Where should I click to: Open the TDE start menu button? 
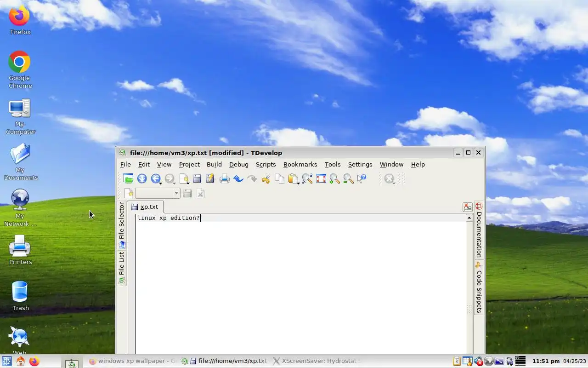[x=7, y=361]
